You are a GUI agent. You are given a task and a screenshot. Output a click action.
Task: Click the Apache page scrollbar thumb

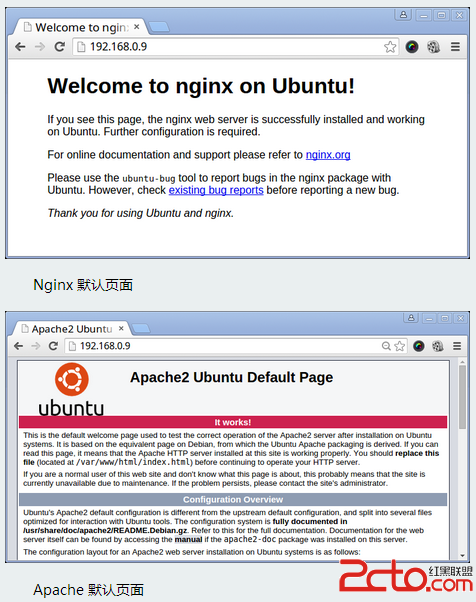point(462,397)
